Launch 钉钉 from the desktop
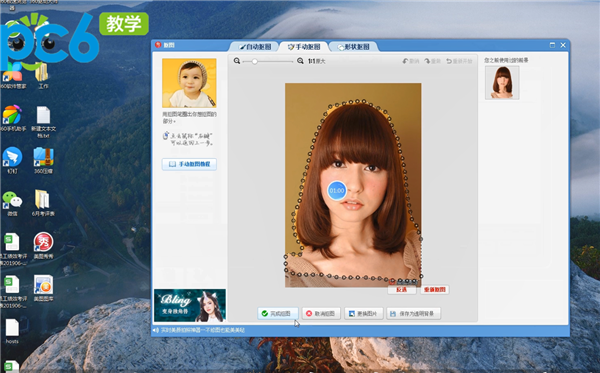The height and width of the screenshot is (373, 600). [12, 160]
